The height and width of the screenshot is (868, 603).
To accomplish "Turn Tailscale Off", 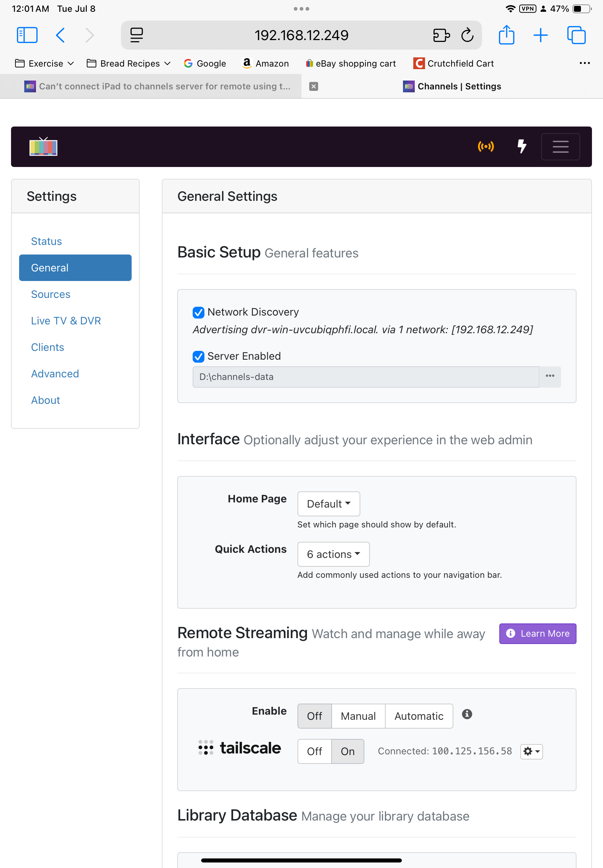I will click(x=314, y=751).
